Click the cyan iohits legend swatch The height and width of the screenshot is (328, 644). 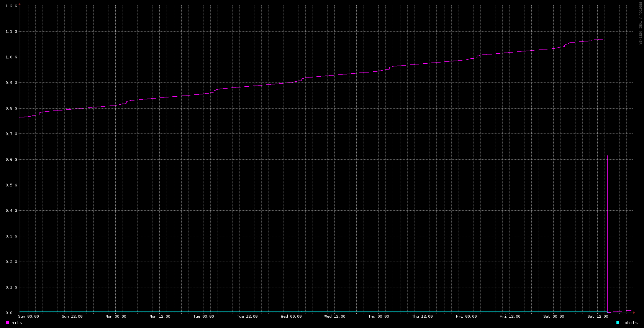coord(618,323)
